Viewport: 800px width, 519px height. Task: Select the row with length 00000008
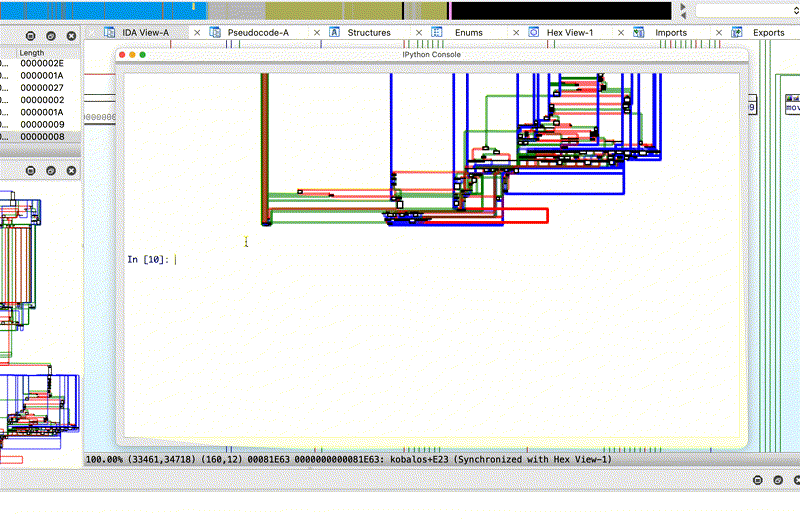pyautogui.click(x=42, y=137)
